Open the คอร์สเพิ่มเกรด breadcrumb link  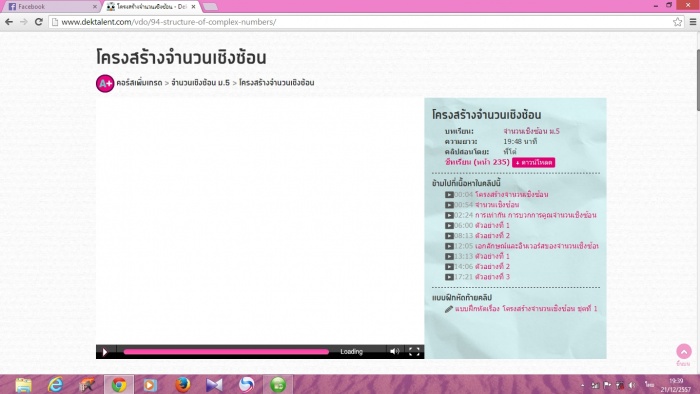[139, 83]
